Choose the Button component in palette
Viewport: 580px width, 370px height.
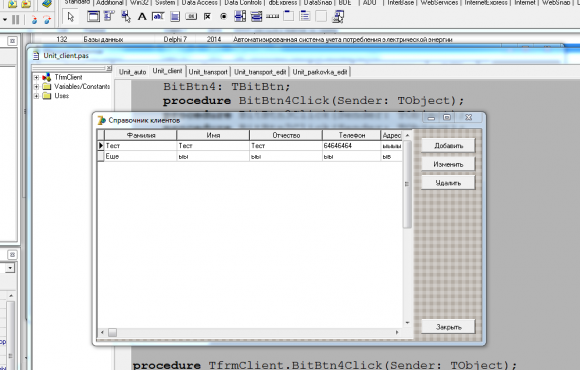pyautogui.click(x=191, y=17)
